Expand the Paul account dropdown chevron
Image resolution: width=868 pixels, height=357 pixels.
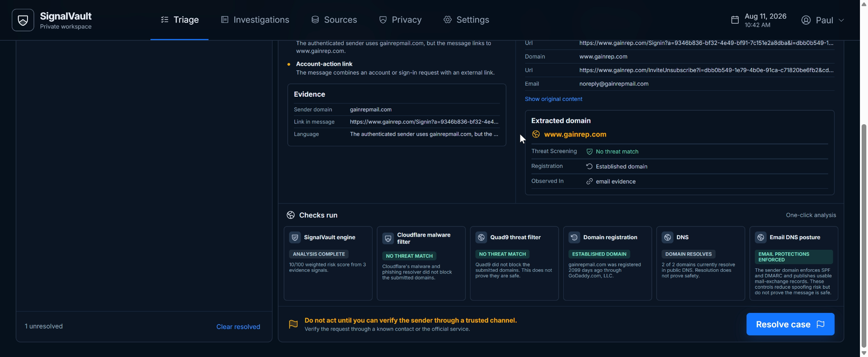(841, 20)
